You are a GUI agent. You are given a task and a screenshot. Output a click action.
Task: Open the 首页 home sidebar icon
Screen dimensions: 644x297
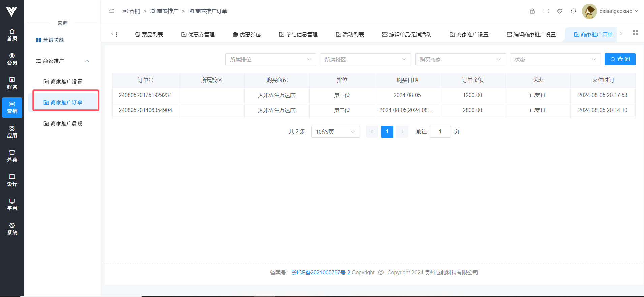(x=12, y=35)
